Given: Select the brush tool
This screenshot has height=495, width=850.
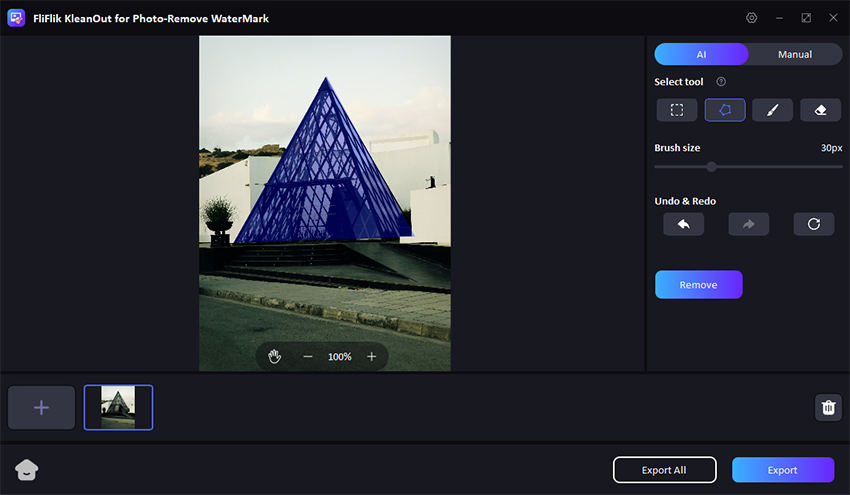Looking at the screenshot, I should (772, 110).
